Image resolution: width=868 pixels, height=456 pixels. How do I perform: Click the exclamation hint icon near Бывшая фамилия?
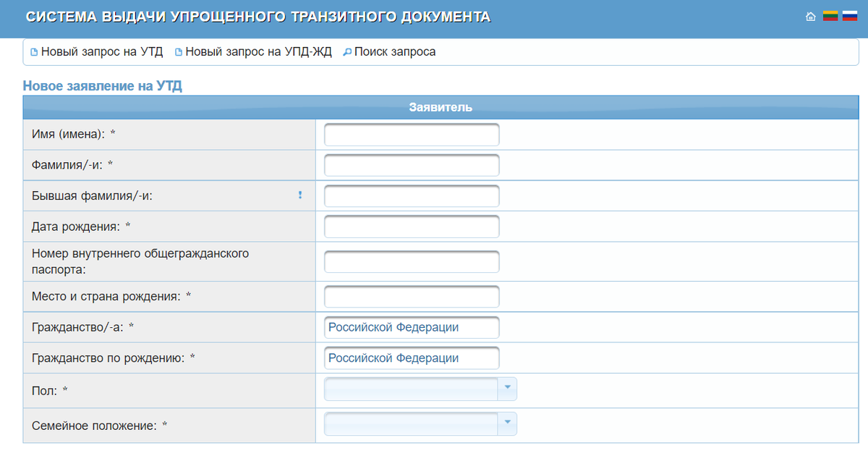[x=300, y=194]
